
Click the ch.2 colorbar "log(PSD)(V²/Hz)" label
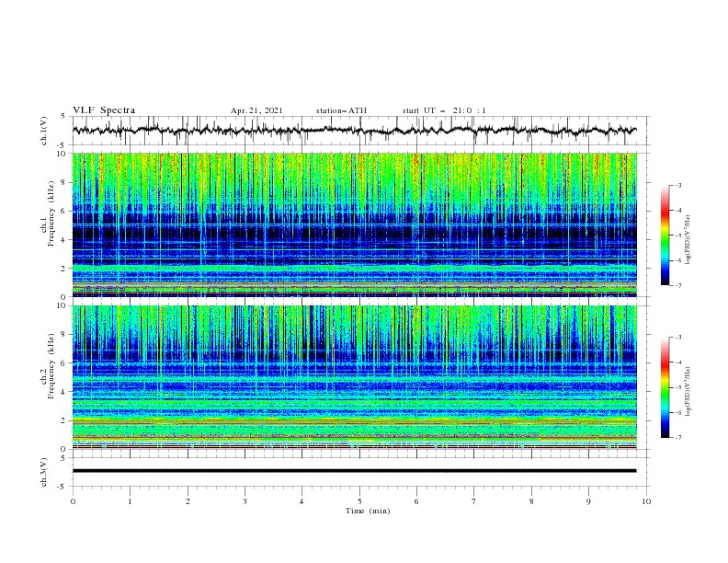pyautogui.click(x=688, y=392)
